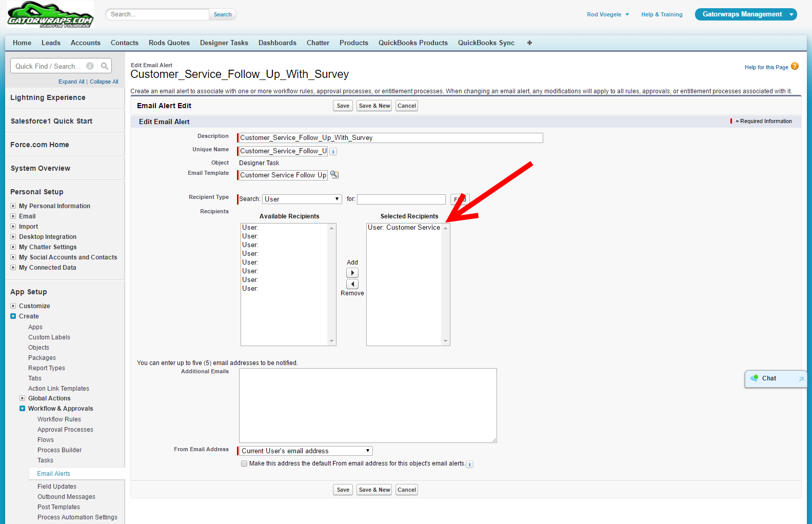Open the add tab plus icon

click(529, 43)
